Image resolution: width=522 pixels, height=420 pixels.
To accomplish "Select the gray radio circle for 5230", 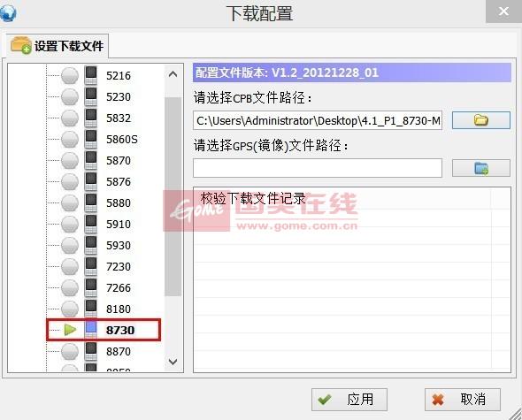I will 70,97.
